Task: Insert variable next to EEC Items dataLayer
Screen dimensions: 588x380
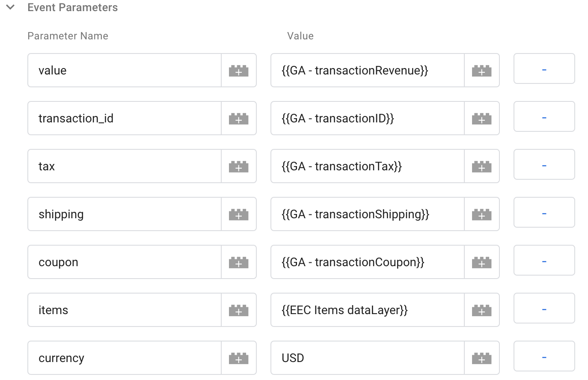Action: (482, 310)
